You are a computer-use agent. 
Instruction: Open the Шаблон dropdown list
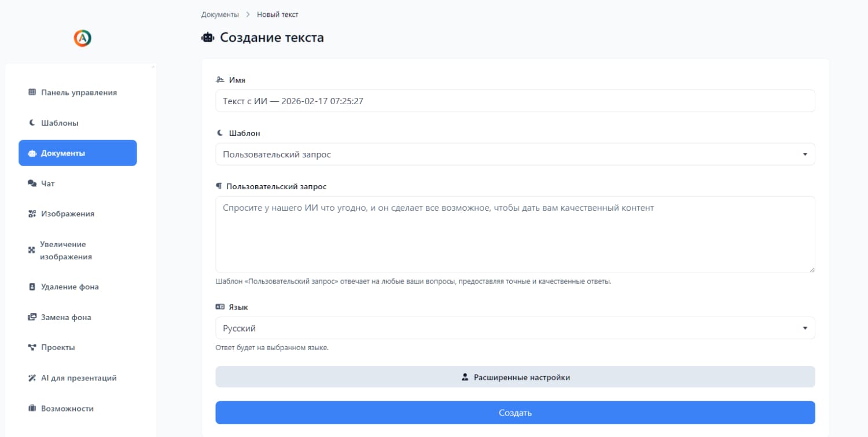coord(514,155)
